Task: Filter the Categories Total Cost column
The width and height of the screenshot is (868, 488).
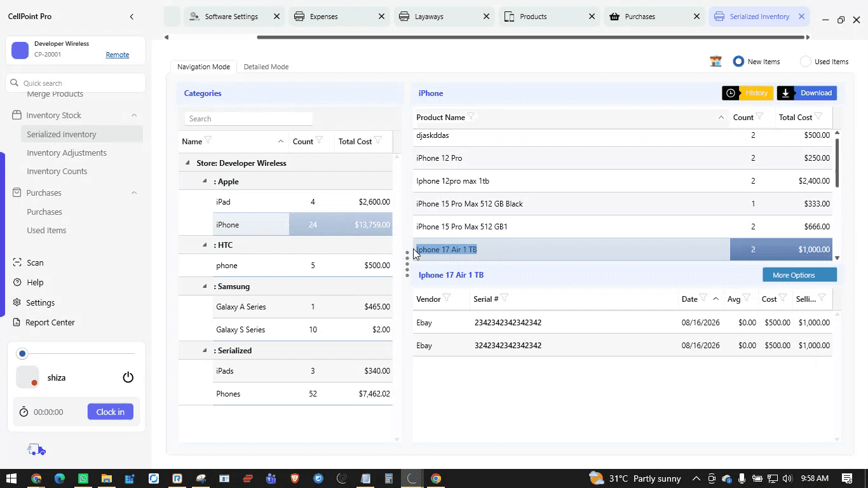Action: tap(378, 140)
